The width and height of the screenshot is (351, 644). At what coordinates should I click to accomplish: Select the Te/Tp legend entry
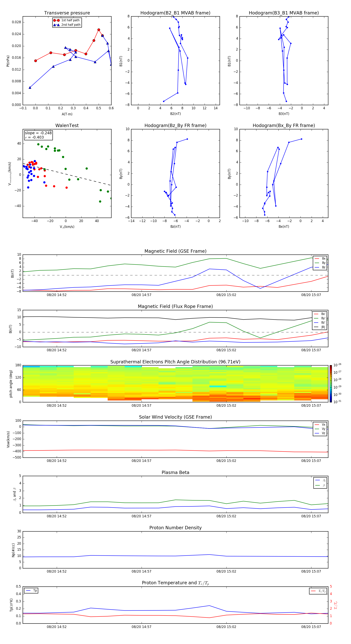pos(318,591)
